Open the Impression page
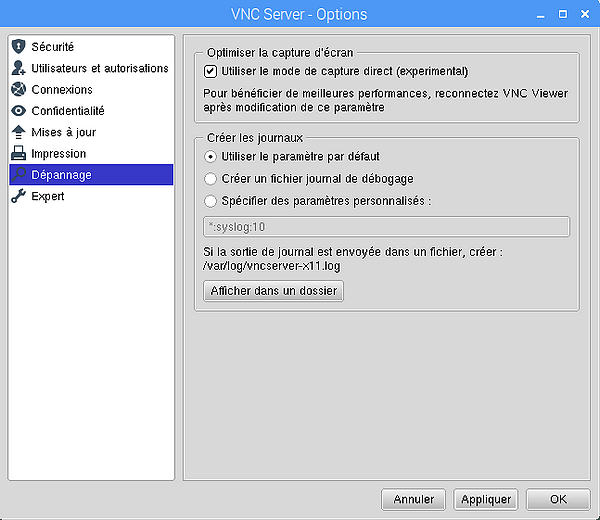 pos(91,153)
